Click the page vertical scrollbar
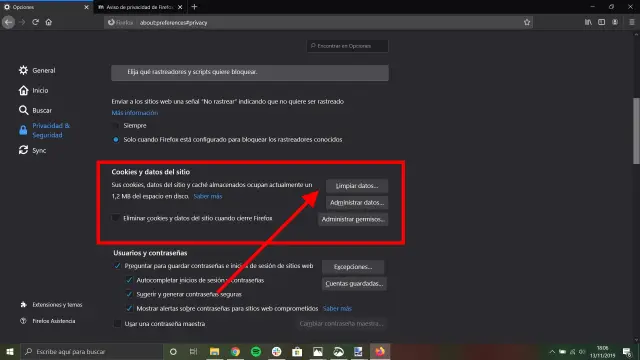The image size is (640, 360). pyautogui.click(x=636, y=131)
